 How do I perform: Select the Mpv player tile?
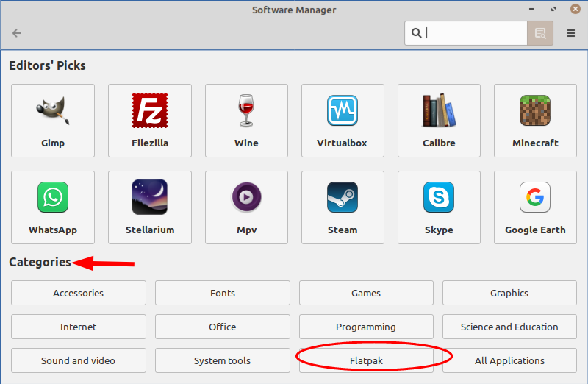[246, 207]
